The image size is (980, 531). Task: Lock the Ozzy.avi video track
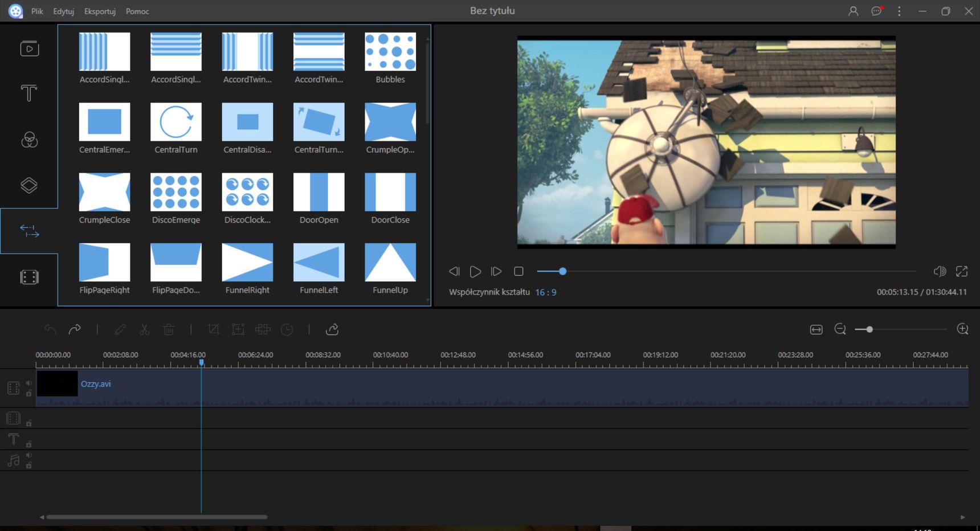[28, 394]
